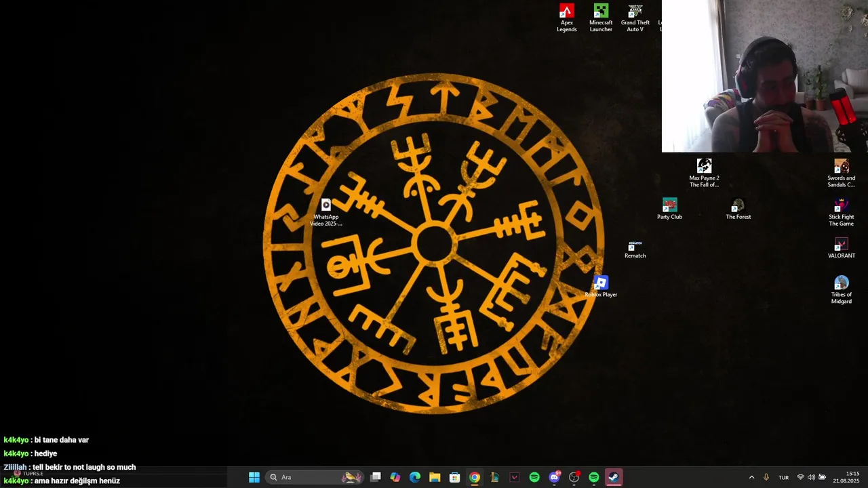Screen dimensions: 868x488
Task: Select the Stick Fight The Game icon
Action: click(x=841, y=212)
